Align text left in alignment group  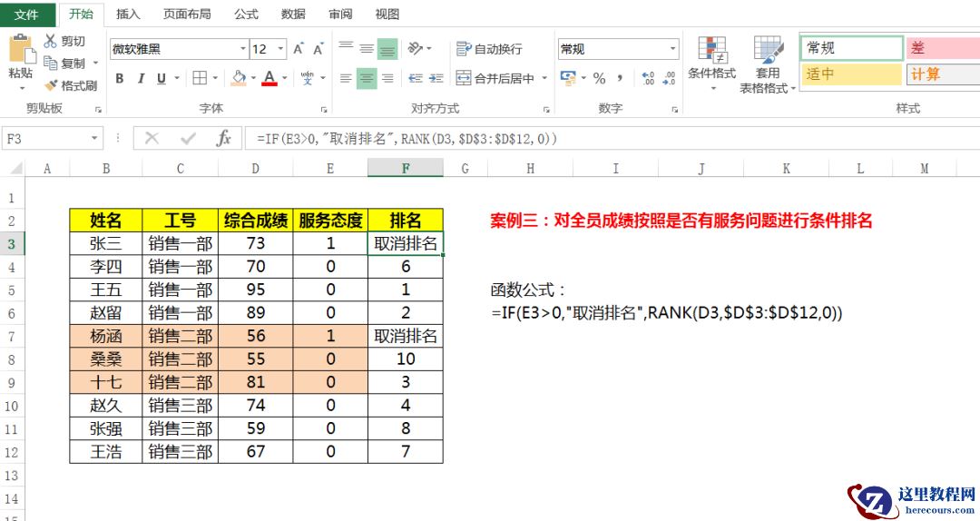[x=346, y=78]
